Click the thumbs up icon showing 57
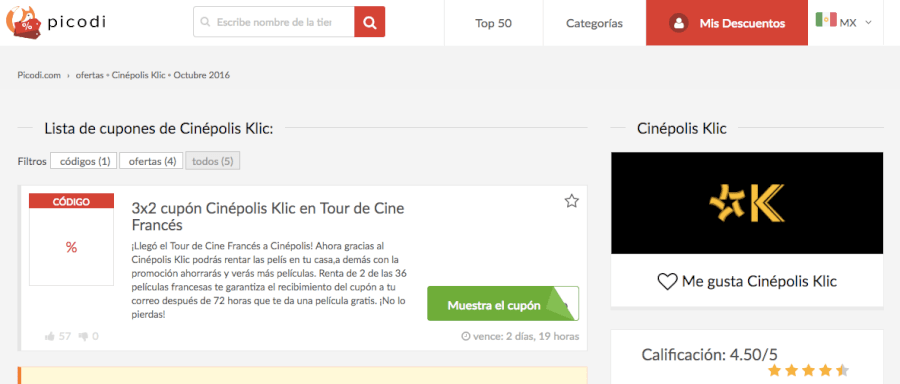This screenshot has width=900, height=384. point(50,336)
